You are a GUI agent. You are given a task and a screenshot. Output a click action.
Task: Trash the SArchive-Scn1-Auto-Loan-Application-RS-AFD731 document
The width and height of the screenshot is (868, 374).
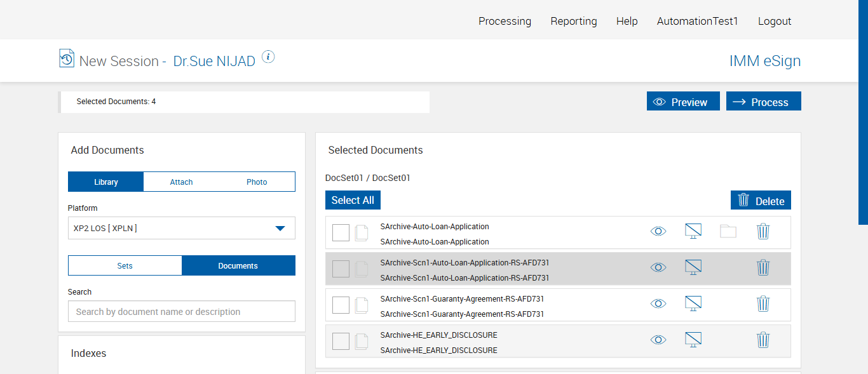pyautogui.click(x=763, y=268)
